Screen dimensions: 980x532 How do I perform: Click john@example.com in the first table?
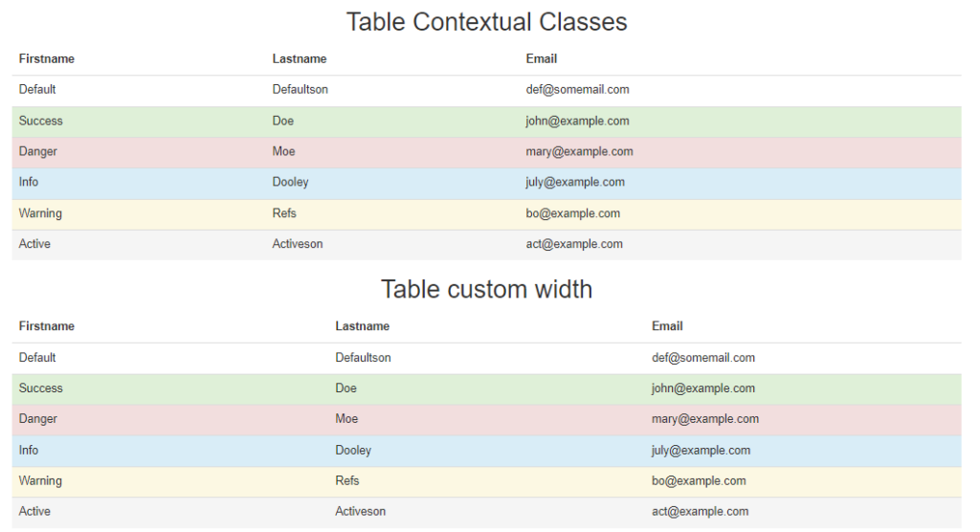coord(577,121)
